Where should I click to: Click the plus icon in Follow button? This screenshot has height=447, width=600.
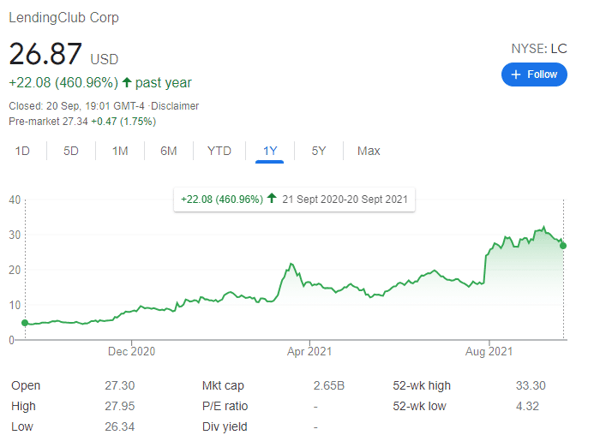point(516,75)
